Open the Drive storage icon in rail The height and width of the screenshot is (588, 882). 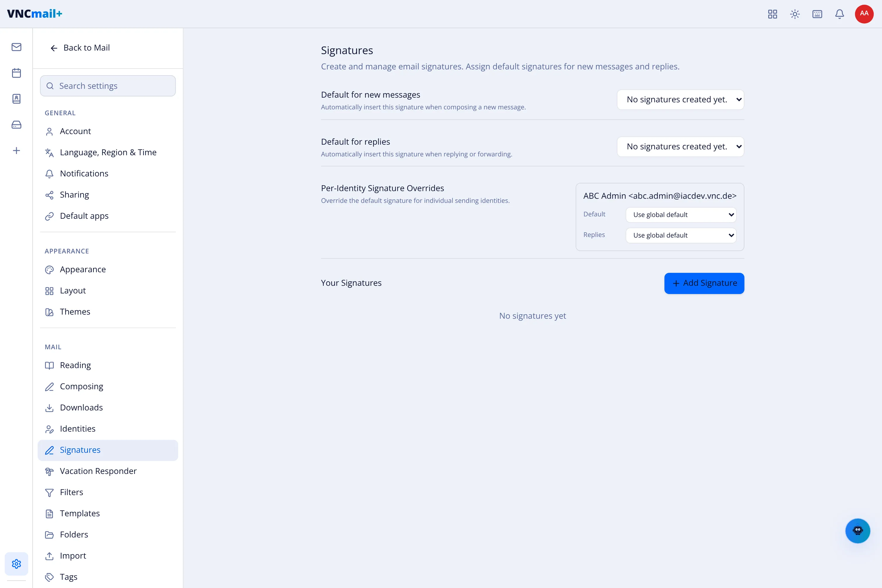click(16, 124)
